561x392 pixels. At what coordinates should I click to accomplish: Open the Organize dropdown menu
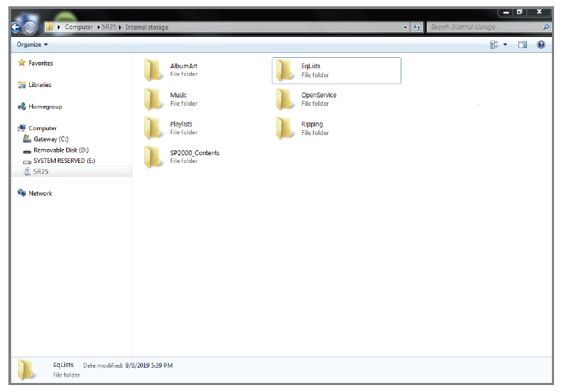click(33, 45)
